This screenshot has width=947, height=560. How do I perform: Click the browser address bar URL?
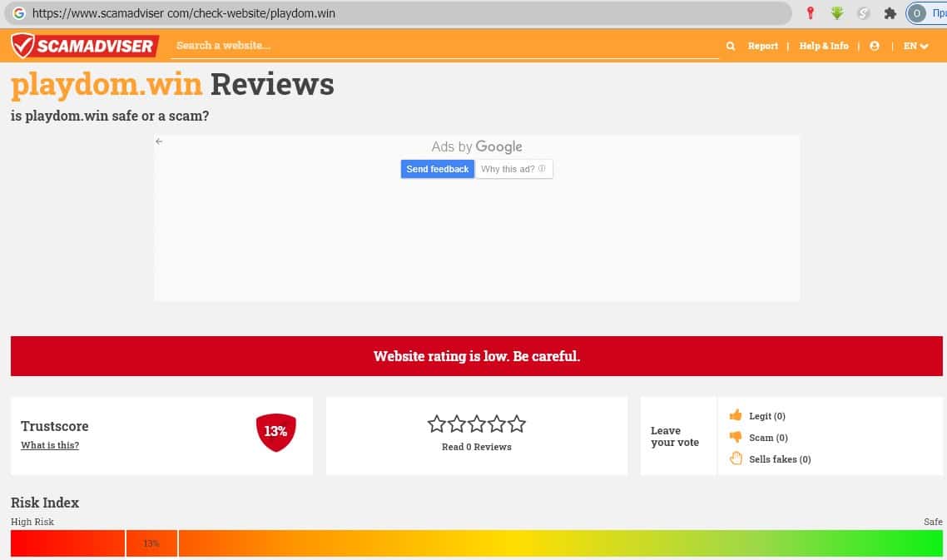pos(184,13)
